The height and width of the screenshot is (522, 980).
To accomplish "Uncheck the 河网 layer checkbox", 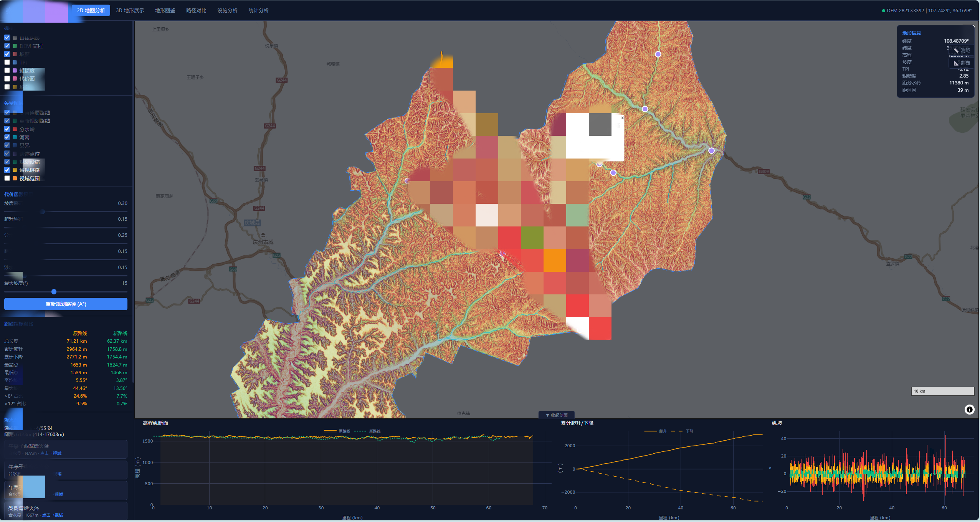I will point(7,137).
